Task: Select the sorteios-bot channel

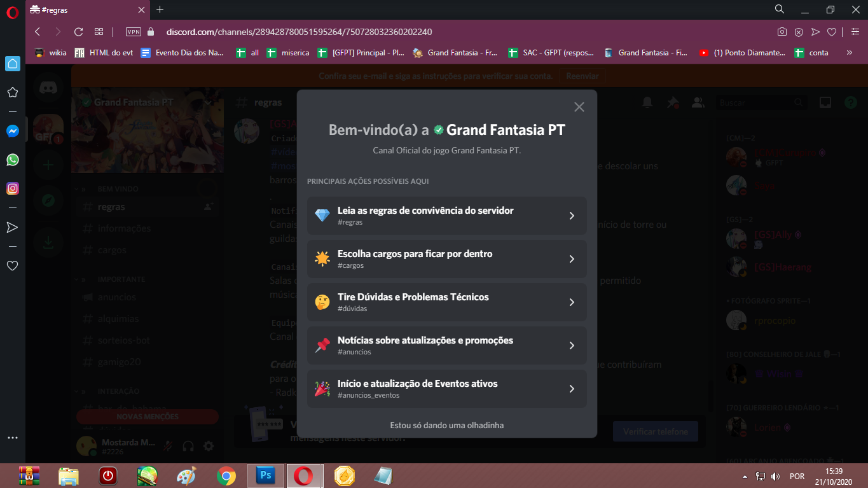Action: (x=147, y=340)
